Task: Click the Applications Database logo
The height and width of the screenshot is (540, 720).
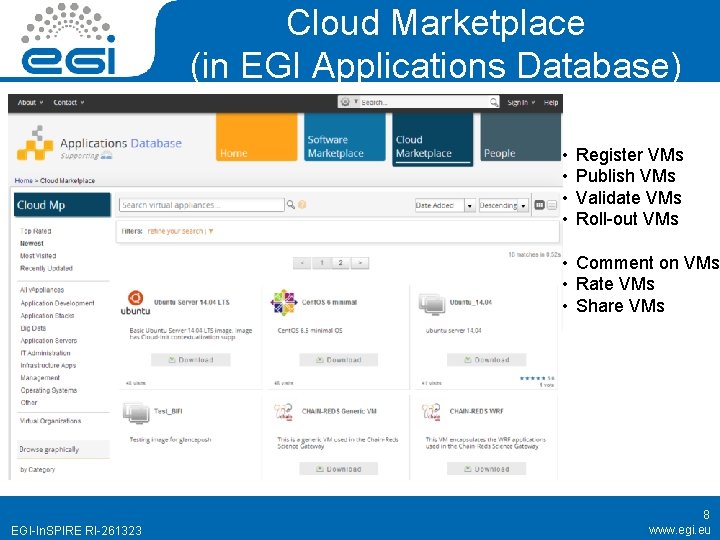Action: click(99, 144)
